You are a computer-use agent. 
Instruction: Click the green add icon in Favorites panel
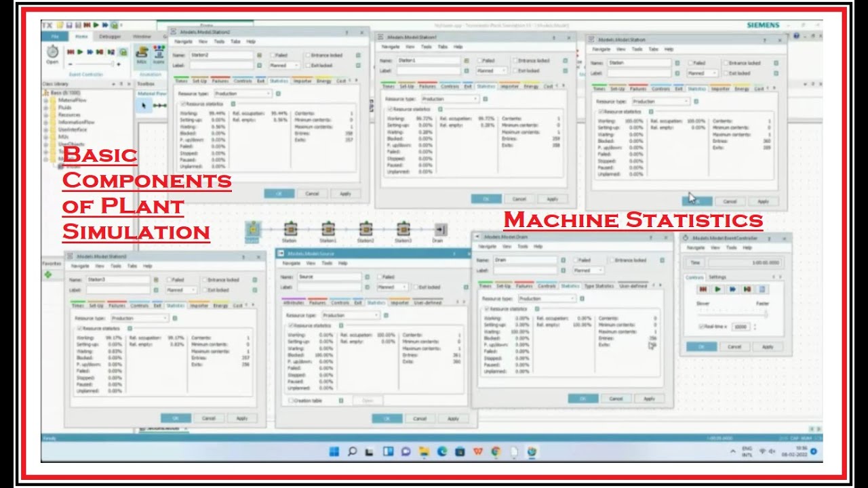click(48, 274)
